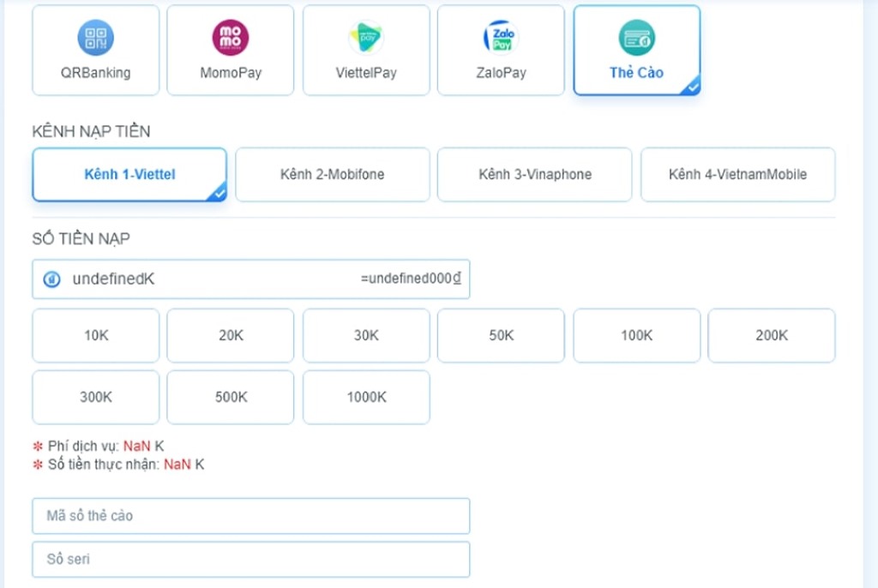
Task: Select Kênh 1-Viettel channel
Action: pyautogui.click(x=129, y=175)
